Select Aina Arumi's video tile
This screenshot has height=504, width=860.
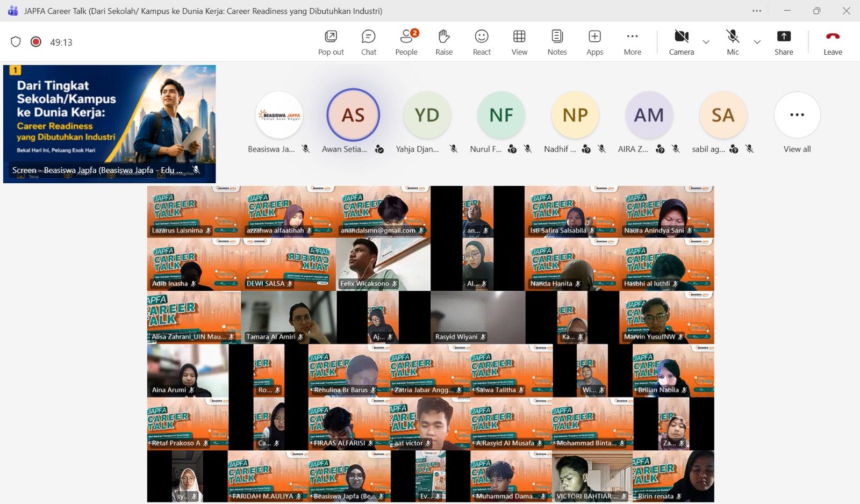[x=188, y=371]
